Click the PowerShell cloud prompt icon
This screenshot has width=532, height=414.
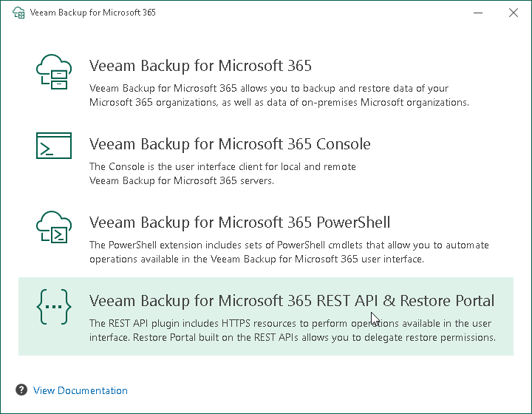pyautogui.click(x=54, y=227)
